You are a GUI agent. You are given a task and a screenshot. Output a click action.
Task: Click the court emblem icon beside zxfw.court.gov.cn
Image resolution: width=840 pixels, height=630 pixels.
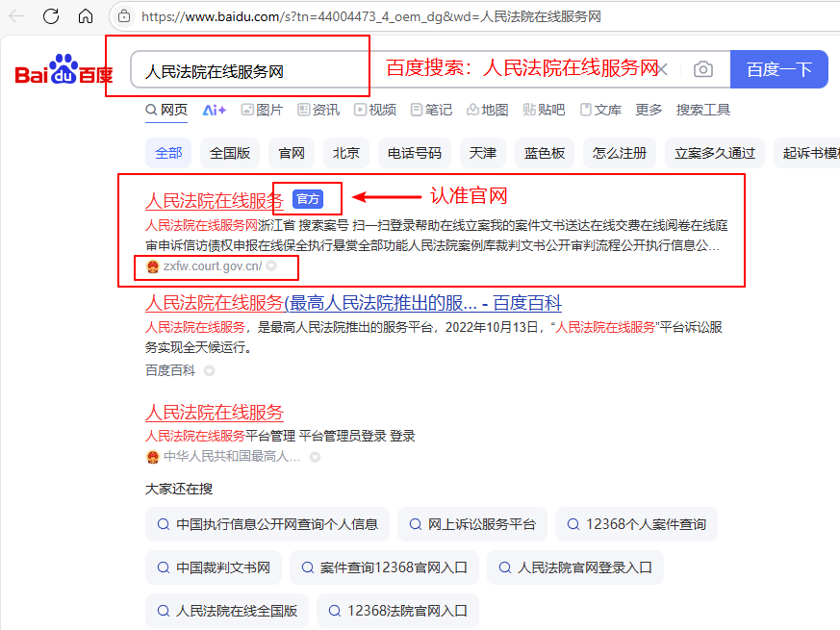[x=153, y=266]
